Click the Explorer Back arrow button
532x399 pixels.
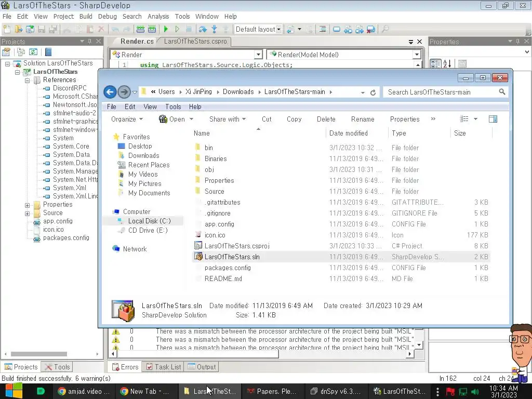point(110,92)
